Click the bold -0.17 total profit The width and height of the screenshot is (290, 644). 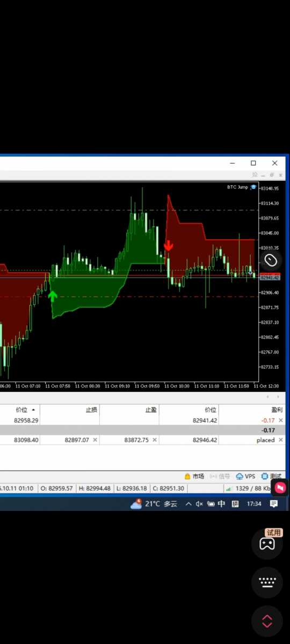click(x=268, y=430)
